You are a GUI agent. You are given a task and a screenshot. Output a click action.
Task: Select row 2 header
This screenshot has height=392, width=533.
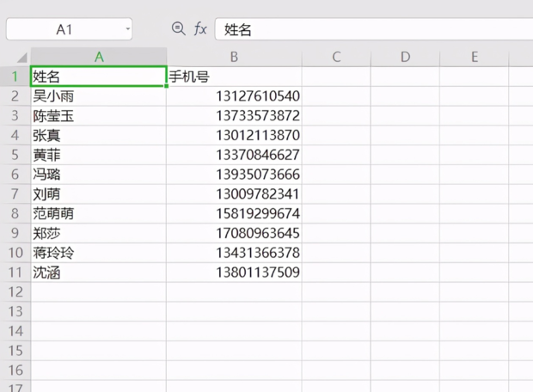tap(15, 96)
